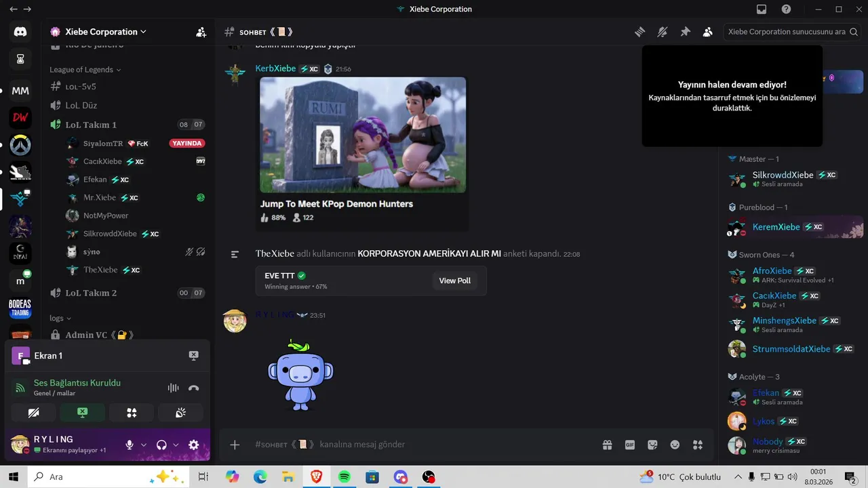This screenshot has height=488, width=868.
Task: Select LoL Takım 1 voice channel
Action: tap(127, 125)
